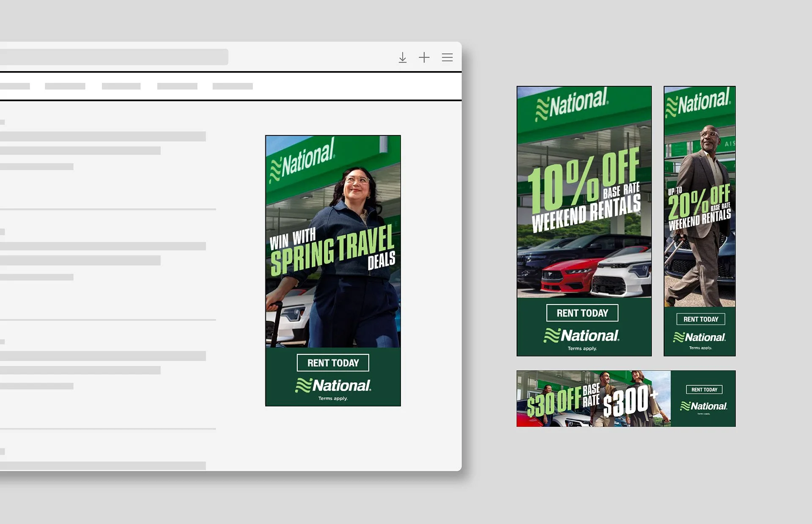Click RENT TODAY on spring travel ad
Screen dimensions: 812x524
333,363
